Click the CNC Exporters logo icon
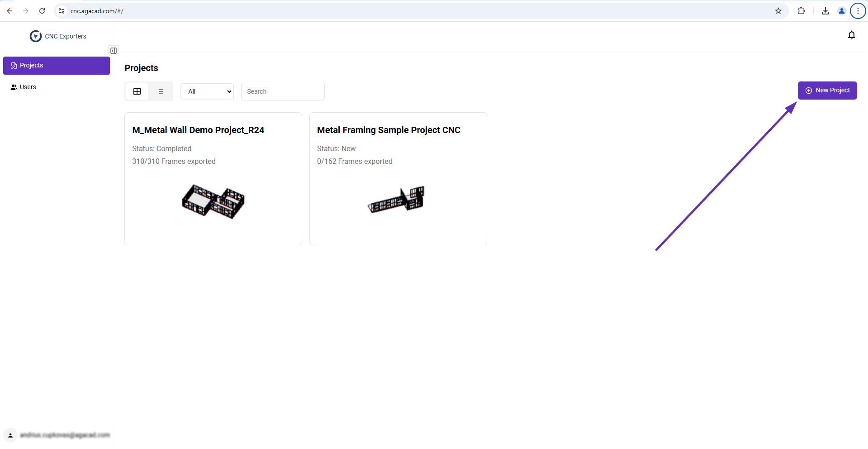Image resolution: width=868 pixels, height=449 pixels. (x=35, y=36)
